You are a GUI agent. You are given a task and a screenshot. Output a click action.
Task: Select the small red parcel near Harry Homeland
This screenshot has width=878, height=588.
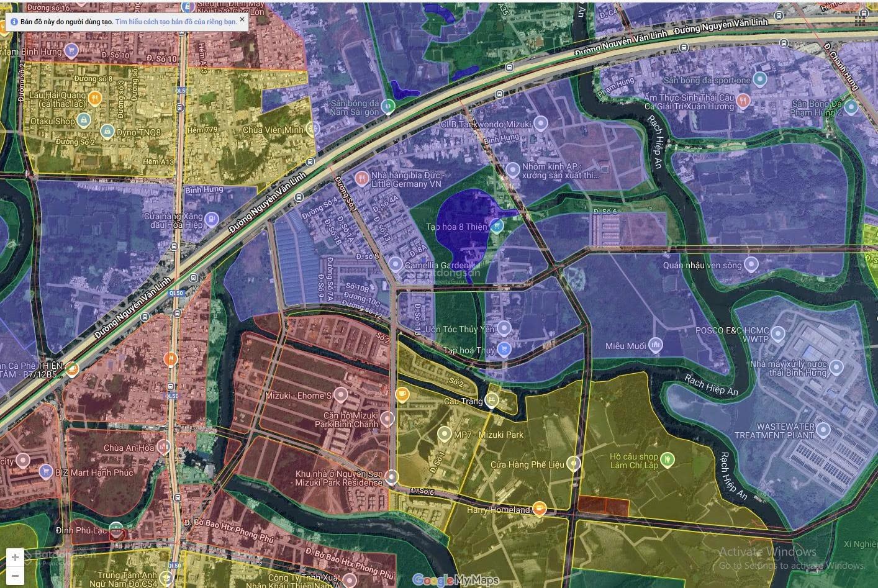[602, 505]
